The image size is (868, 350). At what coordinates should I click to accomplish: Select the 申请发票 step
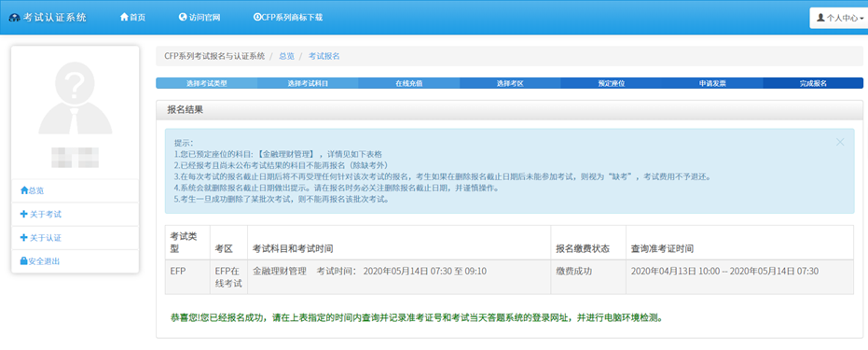coord(712,83)
